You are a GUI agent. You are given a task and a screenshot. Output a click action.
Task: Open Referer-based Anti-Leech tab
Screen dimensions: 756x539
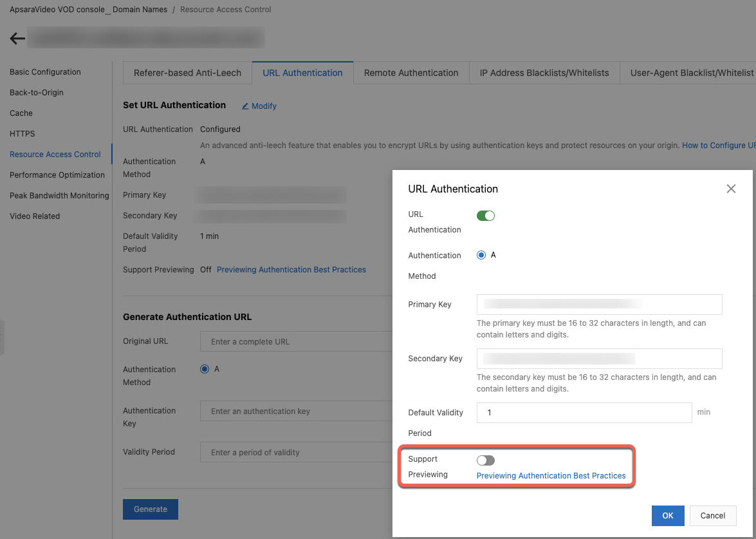click(x=188, y=73)
